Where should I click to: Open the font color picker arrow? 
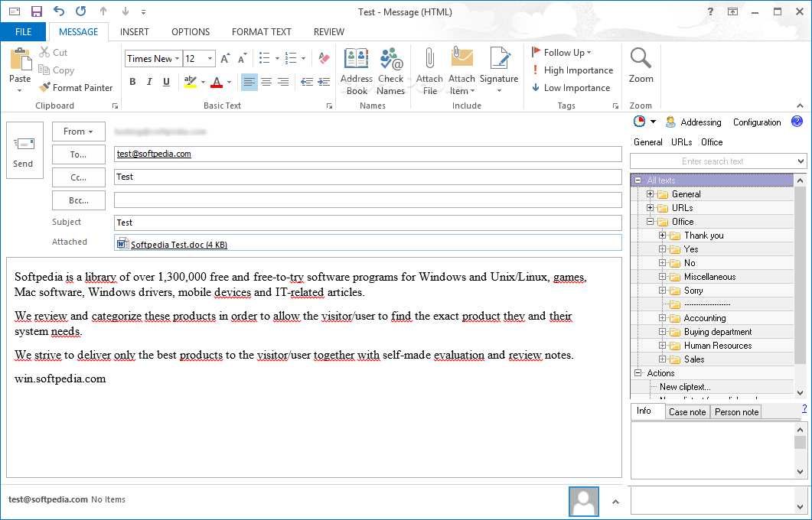pos(229,83)
